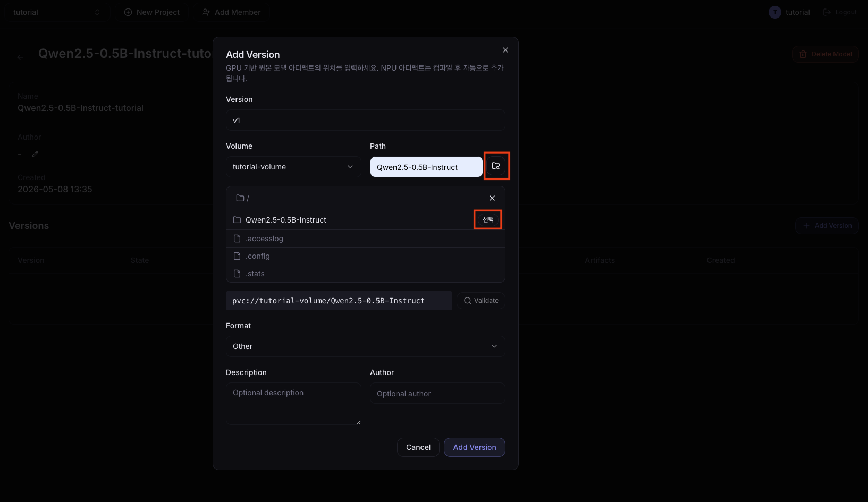The image size is (868, 502).
Task: Click the file icon next to .stats
Action: (x=238, y=274)
